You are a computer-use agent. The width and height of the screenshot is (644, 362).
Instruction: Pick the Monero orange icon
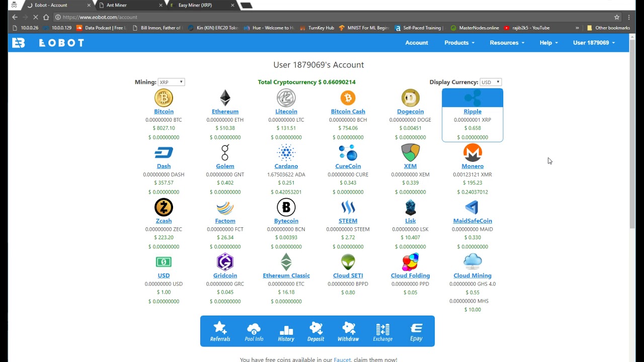coord(472,152)
